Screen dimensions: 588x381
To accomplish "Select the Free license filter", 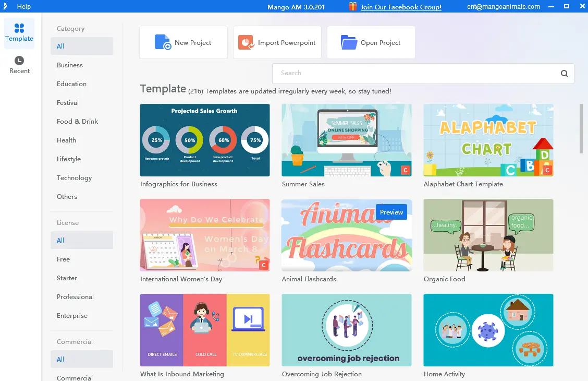I will 63,259.
